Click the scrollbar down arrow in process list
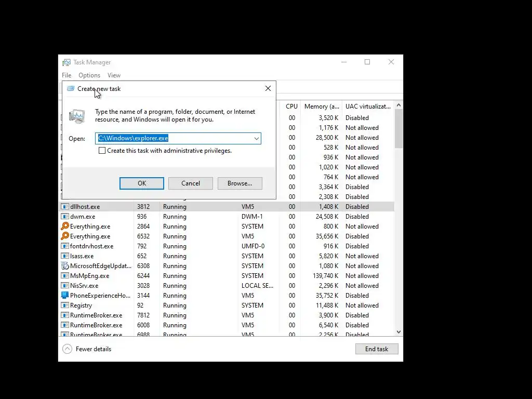Image resolution: width=532 pixels, height=399 pixels. 398,332
